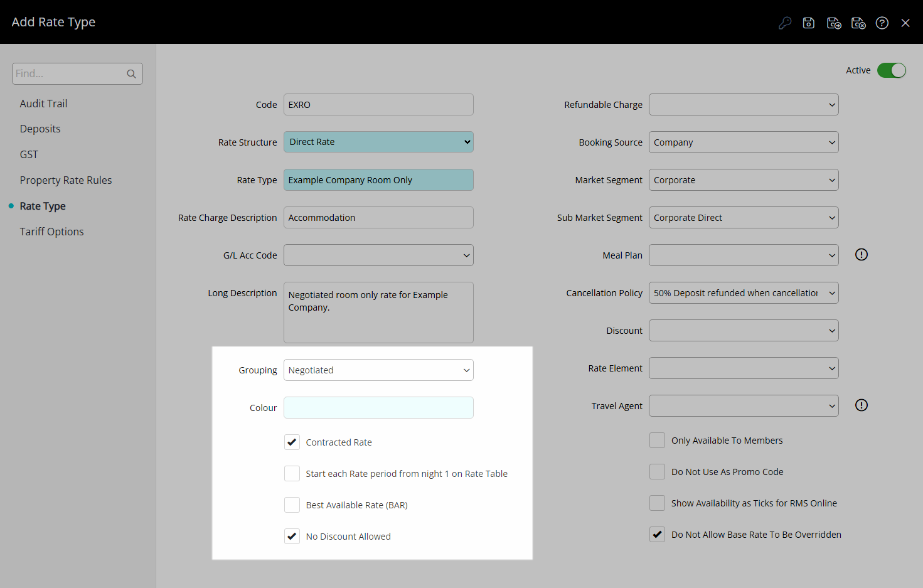Open the Sub Market Segment dropdown
This screenshot has width=923, height=588.
pyautogui.click(x=744, y=218)
